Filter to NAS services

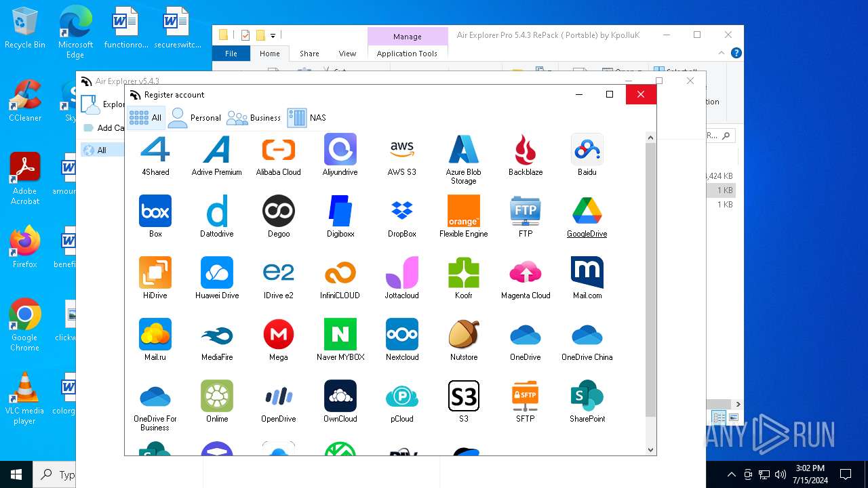pos(307,117)
